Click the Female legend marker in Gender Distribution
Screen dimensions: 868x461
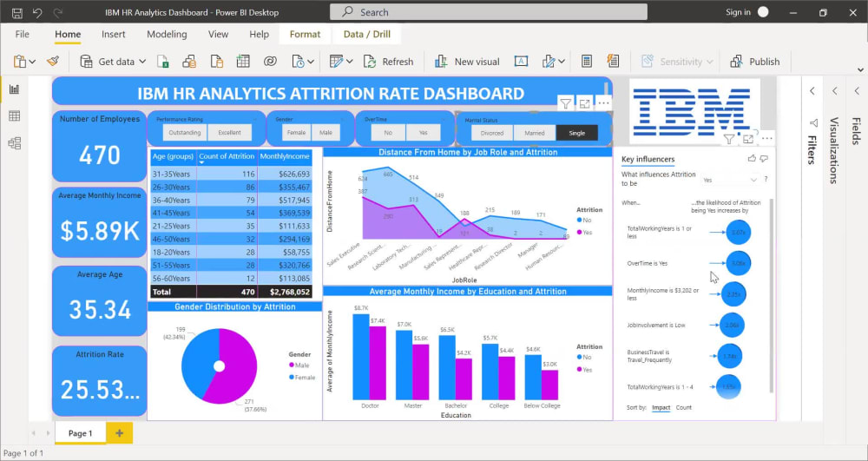tap(292, 378)
